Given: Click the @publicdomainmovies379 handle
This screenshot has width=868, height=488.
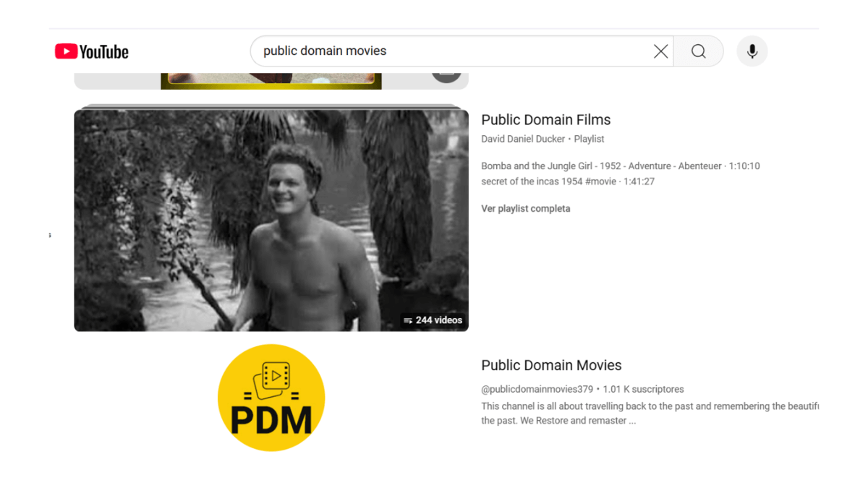Looking at the screenshot, I should pos(535,389).
